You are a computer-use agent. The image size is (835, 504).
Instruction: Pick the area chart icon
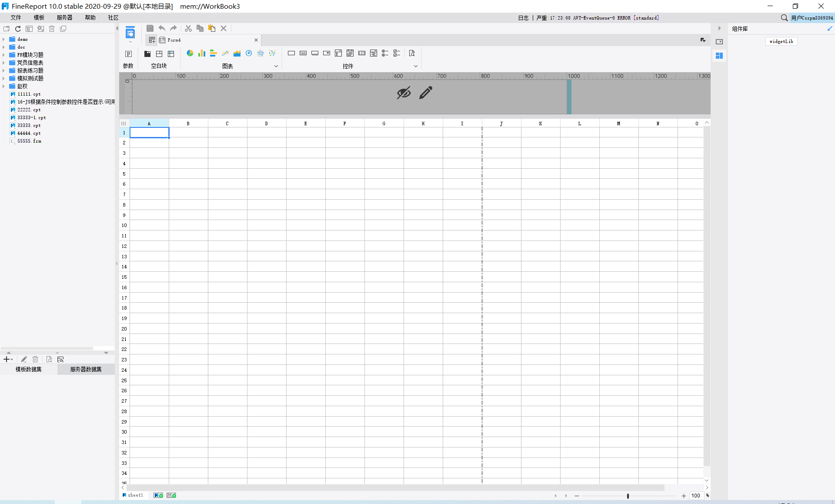coord(237,53)
